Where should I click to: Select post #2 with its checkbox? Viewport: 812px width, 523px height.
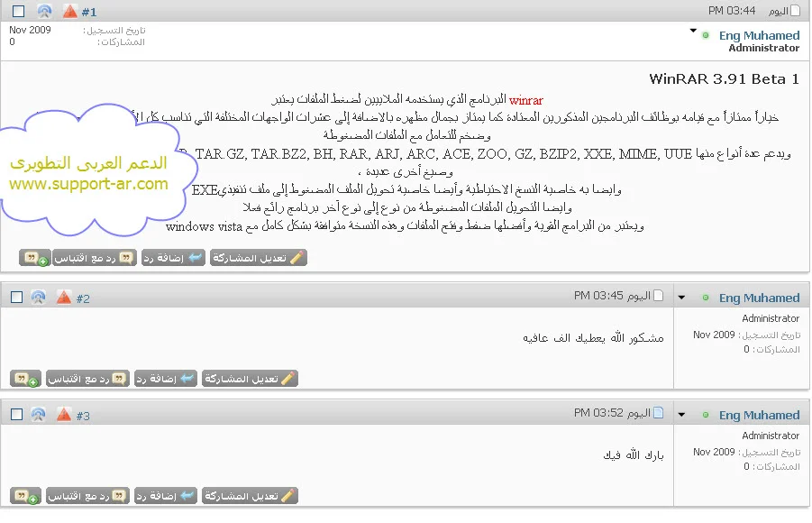[x=15, y=298]
